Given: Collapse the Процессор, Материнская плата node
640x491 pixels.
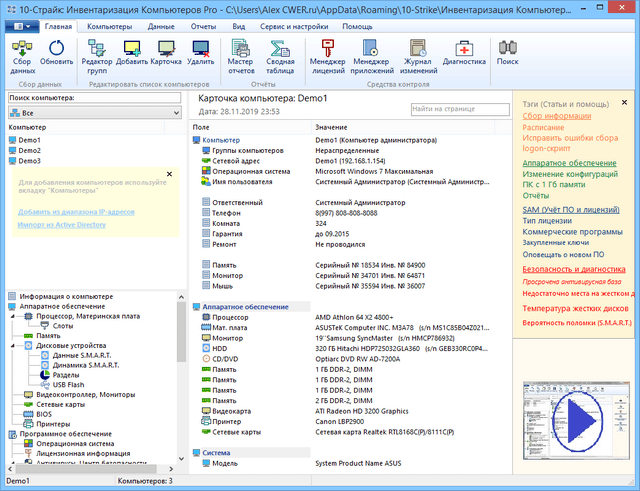Looking at the screenshot, I should (x=12, y=315).
